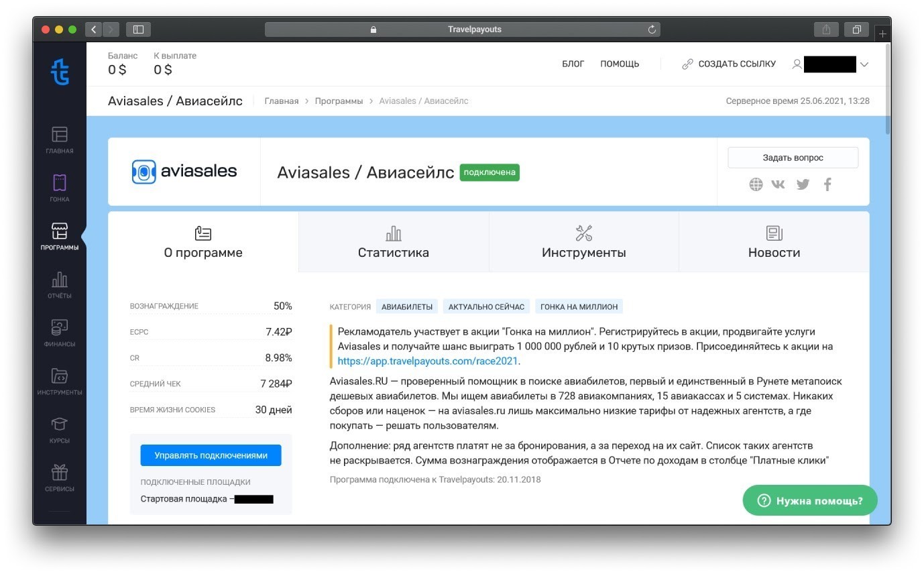Click the cookies lifetime 30 дней value

274,410
